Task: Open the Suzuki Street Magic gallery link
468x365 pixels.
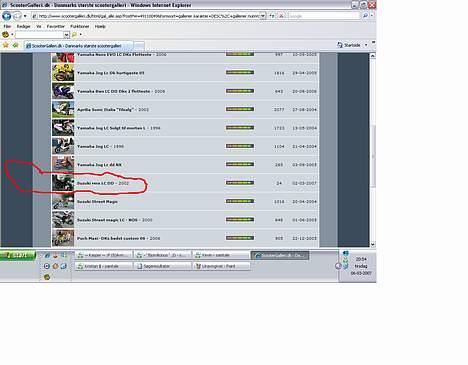Action: pyautogui.click(x=97, y=202)
